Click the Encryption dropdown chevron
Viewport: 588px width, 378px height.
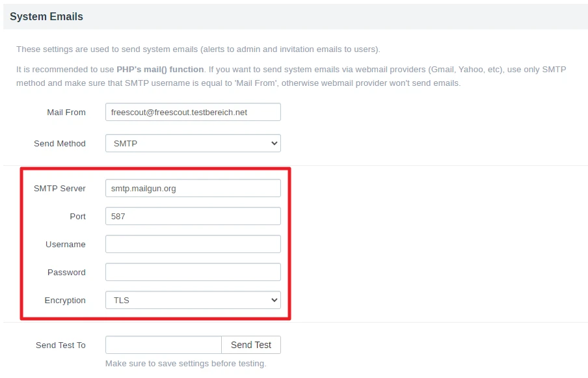click(x=274, y=301)
